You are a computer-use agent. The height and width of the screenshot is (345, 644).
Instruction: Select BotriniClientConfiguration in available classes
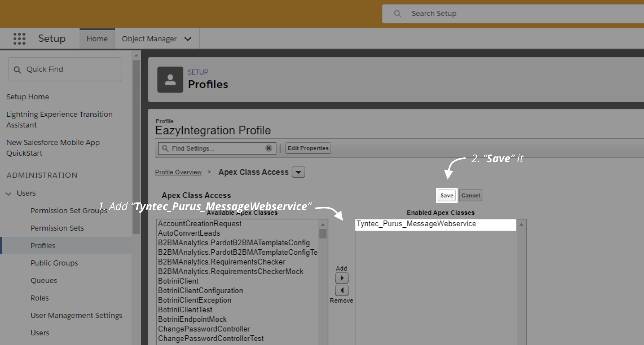200,291
